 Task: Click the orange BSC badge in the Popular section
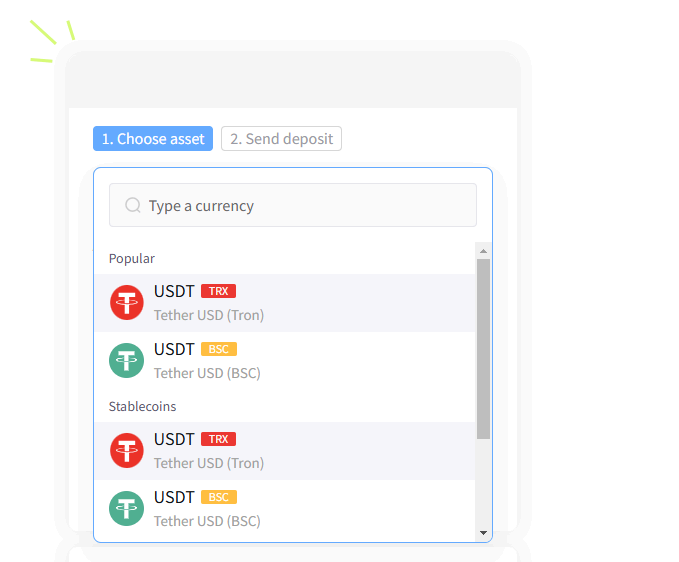coord(219,349)
